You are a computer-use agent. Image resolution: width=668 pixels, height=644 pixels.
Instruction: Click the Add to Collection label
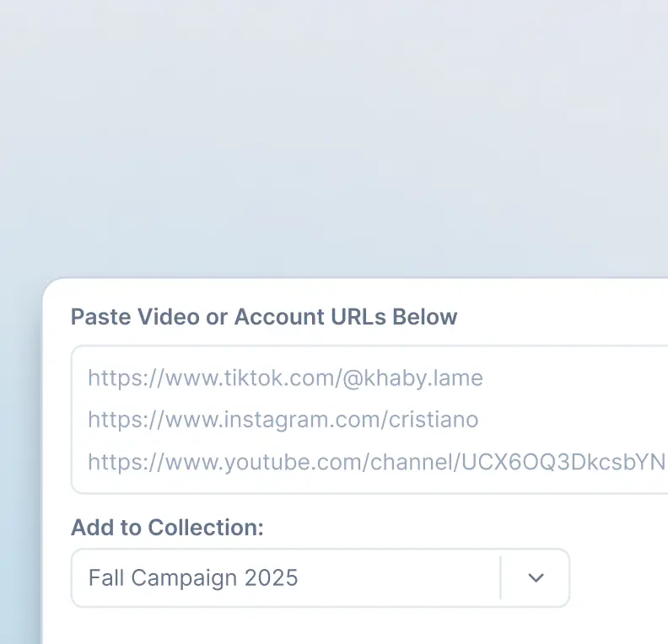(167, 528)
